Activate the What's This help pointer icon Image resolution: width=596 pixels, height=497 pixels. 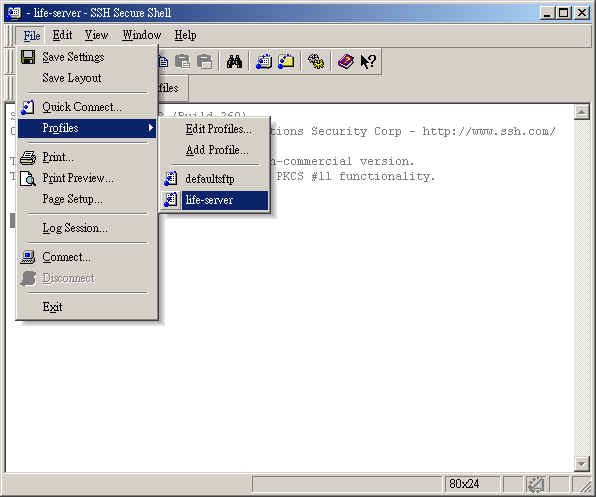(368, 62)
